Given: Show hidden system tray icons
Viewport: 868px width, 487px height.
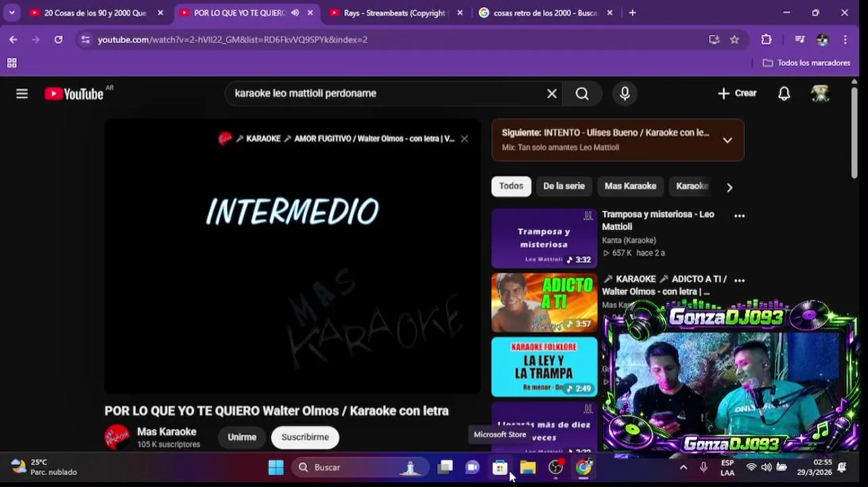Looking at the screenshot, I should click(x=683, y=467).
